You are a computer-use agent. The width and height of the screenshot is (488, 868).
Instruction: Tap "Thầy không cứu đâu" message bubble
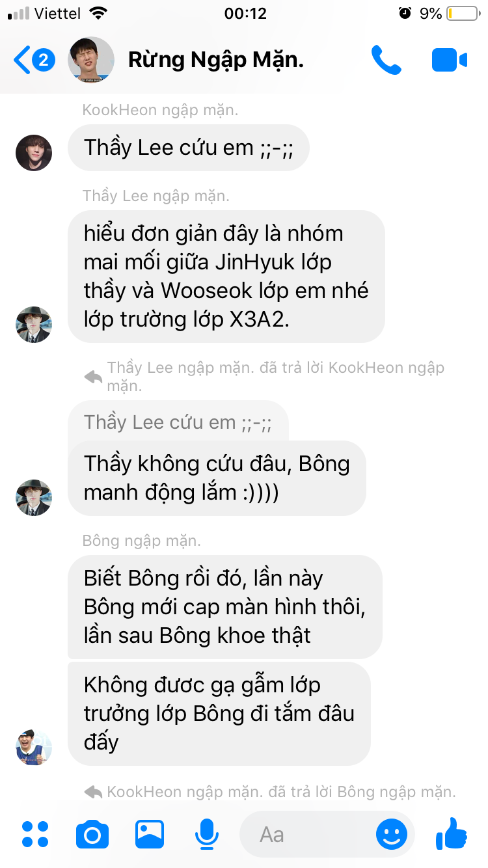pyautogui.click(x=217, y=478)
